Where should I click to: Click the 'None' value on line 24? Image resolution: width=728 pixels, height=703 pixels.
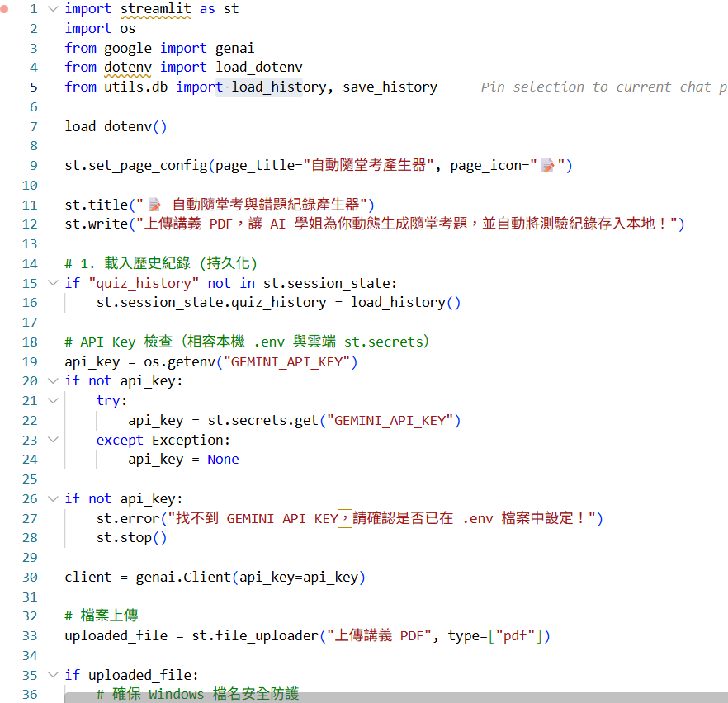(x=223, y=460)
